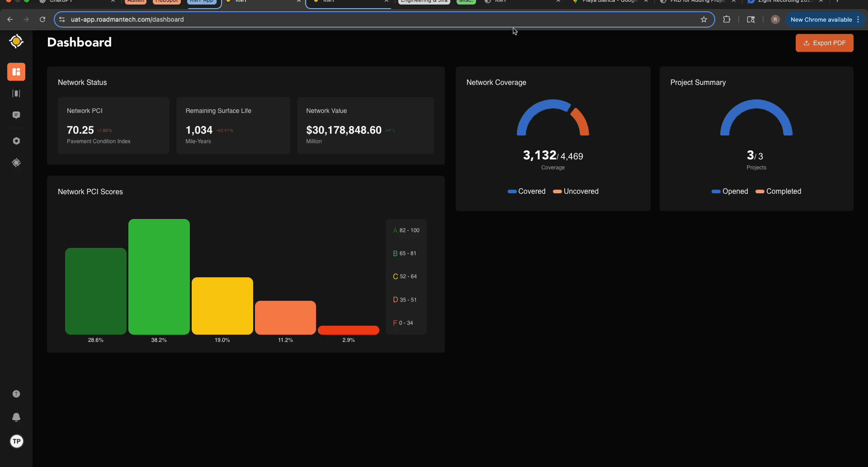Select the location target icon in sidebar
Image resolution: width=868 pixels, height=467 pixels.
16,163
